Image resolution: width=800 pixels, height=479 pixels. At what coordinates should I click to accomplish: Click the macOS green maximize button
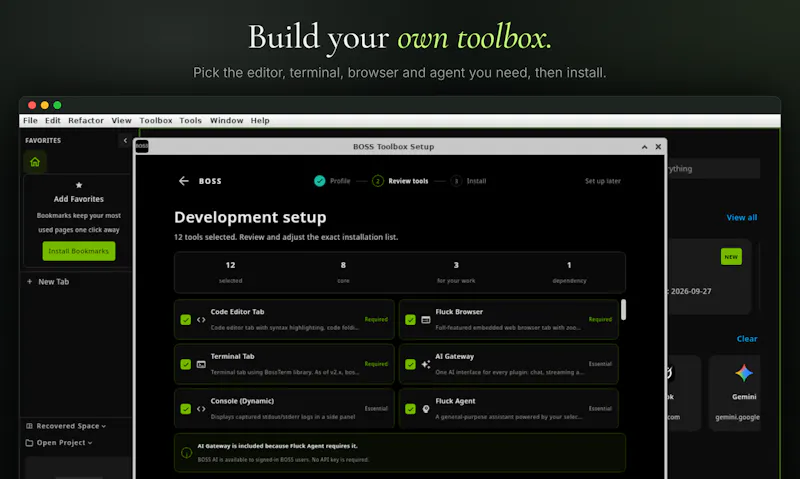(x=57, y=105)
